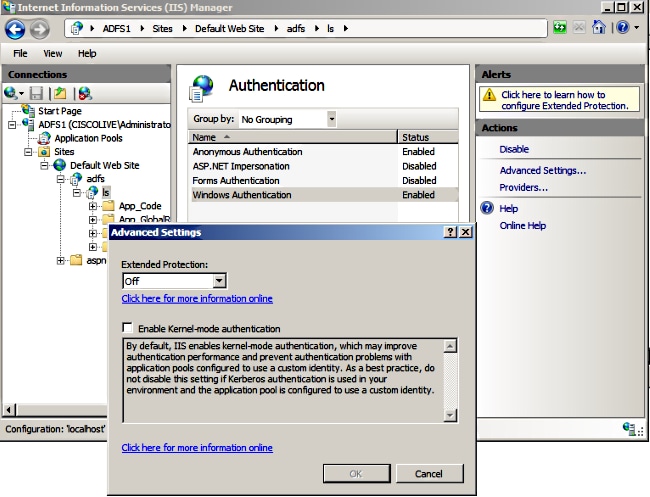Image resolution: width=650 pixels, height=497 pixels.
Task: Expand the aspn folder node
Action: point(61,260)
